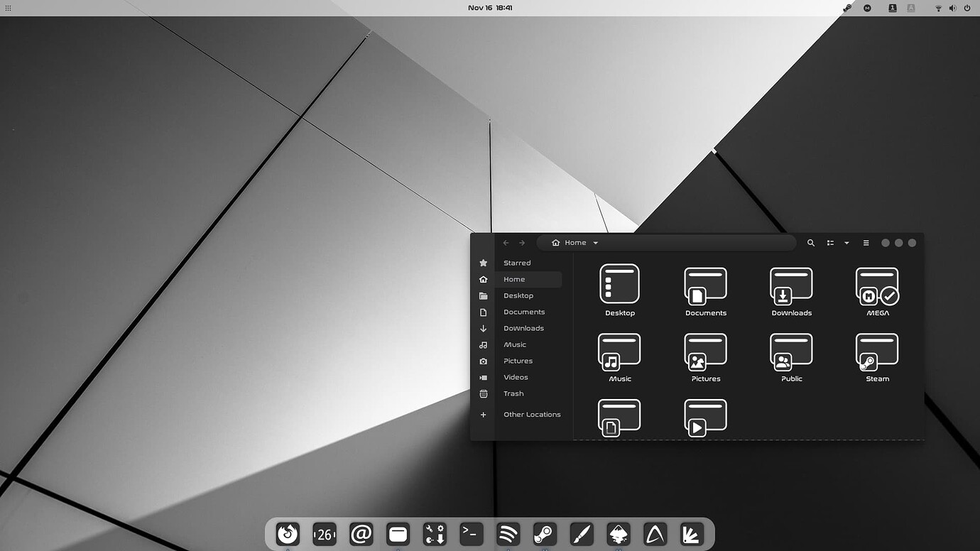980x551 pixels.
Task: Open Other Locations from the sidebar
Action: click(532, 414)
